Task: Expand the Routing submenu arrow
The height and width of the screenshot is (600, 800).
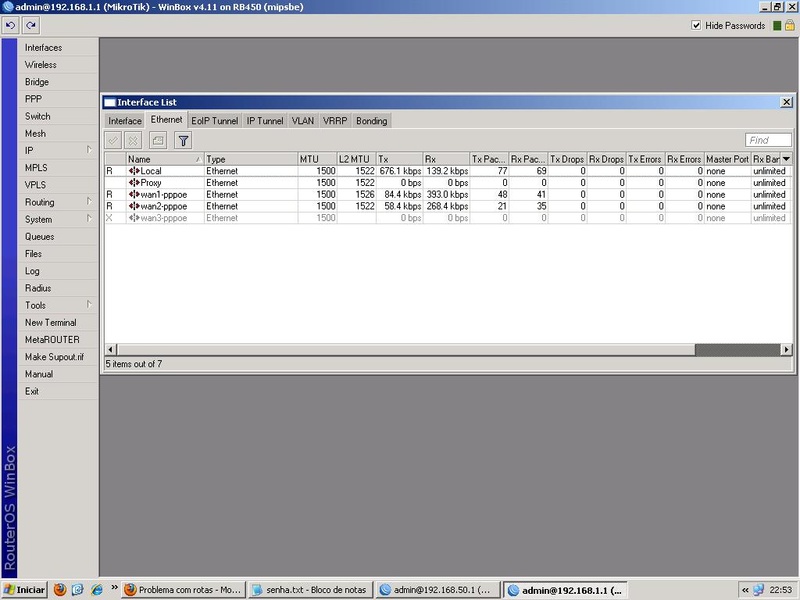Action: coord(89,202)
